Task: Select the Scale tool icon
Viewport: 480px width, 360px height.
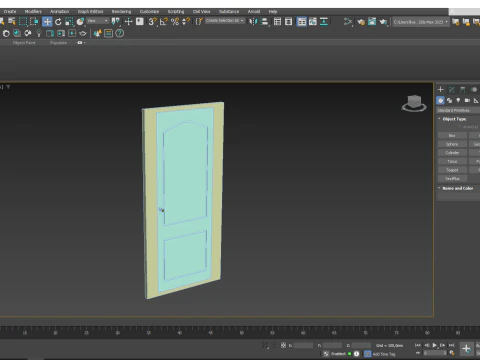Action: tap(69, 22)
